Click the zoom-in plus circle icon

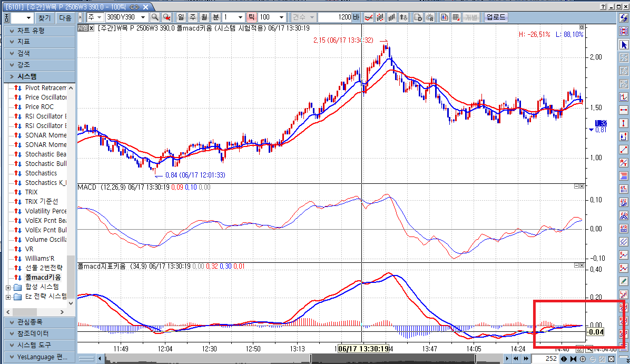point(583,359)
